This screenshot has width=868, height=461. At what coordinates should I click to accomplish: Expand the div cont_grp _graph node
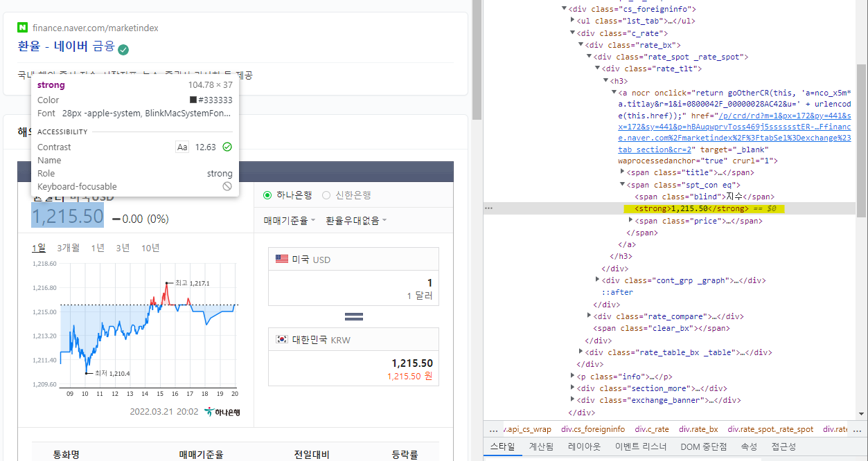click(x=597, y=280)
